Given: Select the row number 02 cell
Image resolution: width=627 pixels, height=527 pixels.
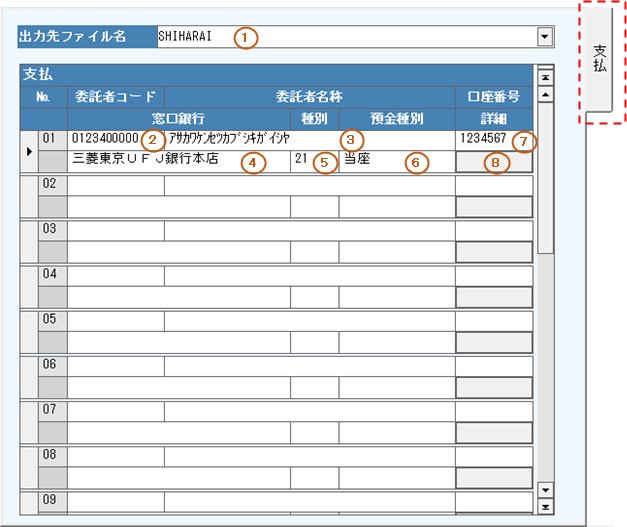Looking at the screenshot, I should (52, 186).
